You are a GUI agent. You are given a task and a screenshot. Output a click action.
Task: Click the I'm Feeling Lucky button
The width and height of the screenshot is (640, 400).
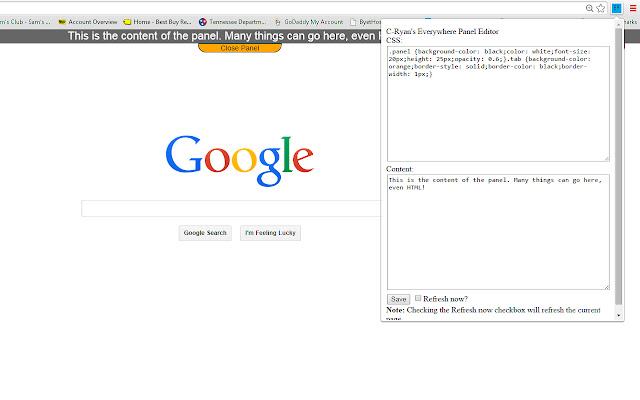coord(270,233)
